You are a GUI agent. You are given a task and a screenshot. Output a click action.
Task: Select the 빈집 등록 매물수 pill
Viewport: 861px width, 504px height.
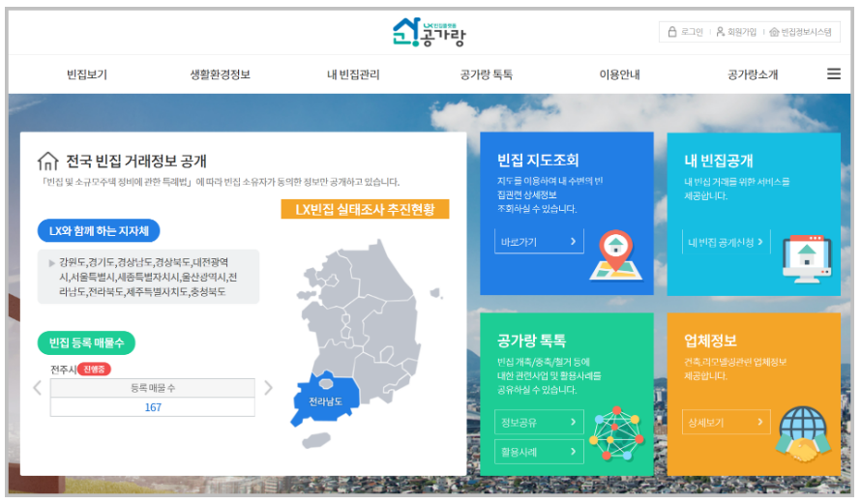click(86, 342)
